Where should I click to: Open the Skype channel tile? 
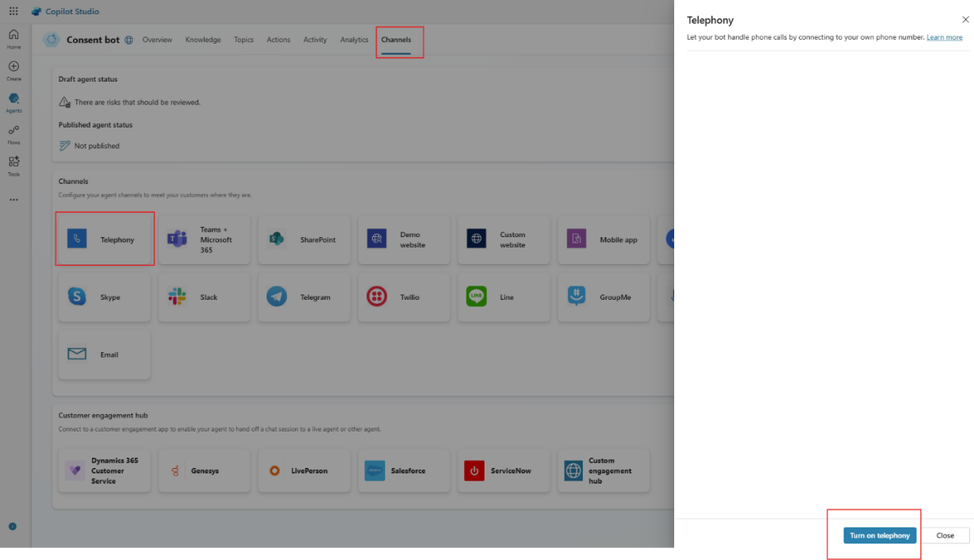[105, 297]
